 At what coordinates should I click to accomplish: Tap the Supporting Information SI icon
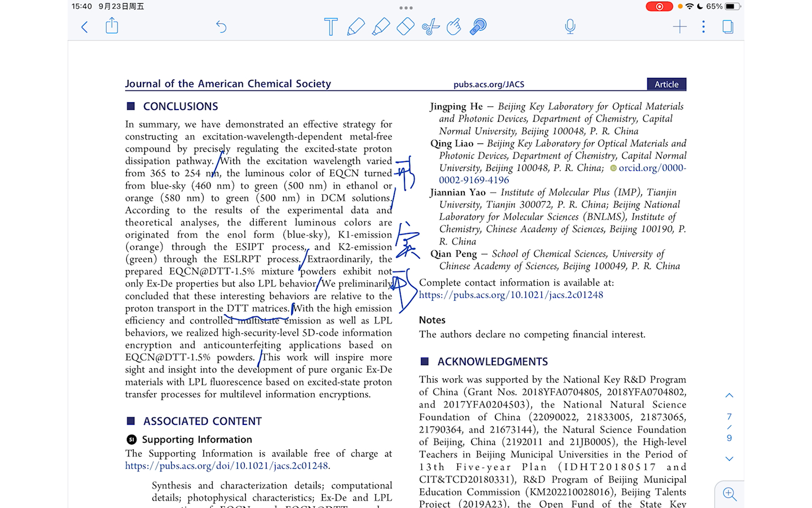(x=132, y=440)
